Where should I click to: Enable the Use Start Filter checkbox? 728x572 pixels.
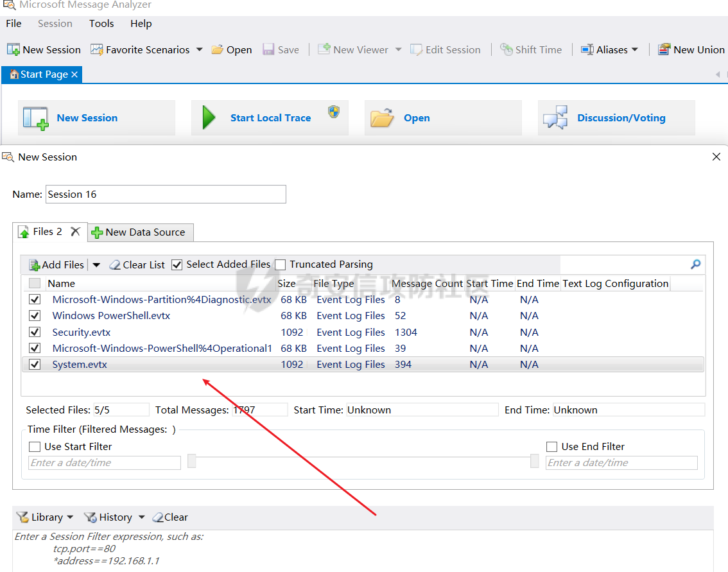click(x=35, y=446)
